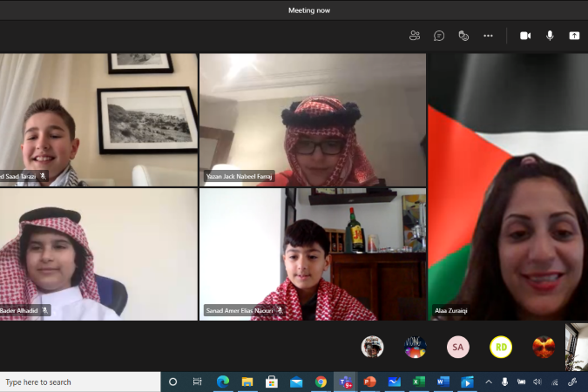Open the conversation chat panel
Viewport: 588px width, 392px height.
click(439, 36)
